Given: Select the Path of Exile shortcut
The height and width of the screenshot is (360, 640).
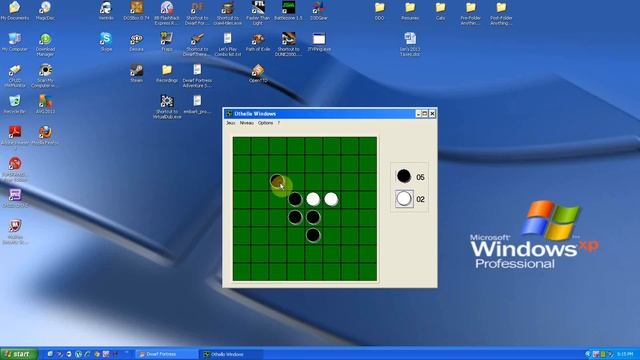Looking at the screenshot, I should (258, 42).
